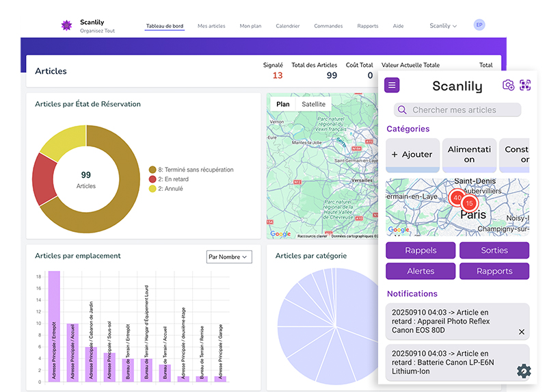The width and height of the screenshot is (547, 392).
Task: Focus the Chercher mes articles search field
Action: click(457, 110)
